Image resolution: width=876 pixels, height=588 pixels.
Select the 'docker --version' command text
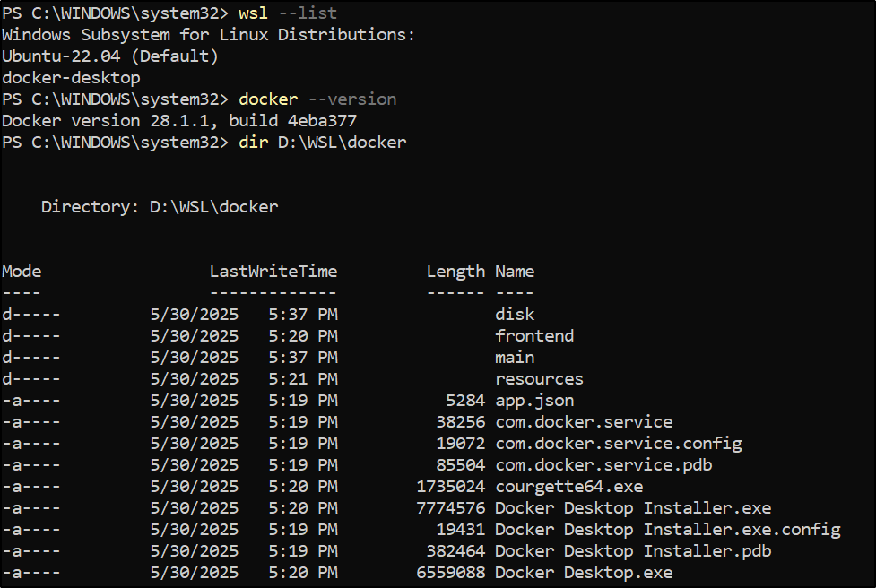coord(317,99)
